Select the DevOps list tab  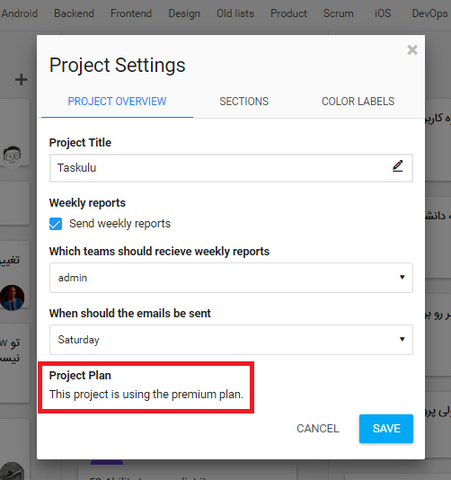430,14
